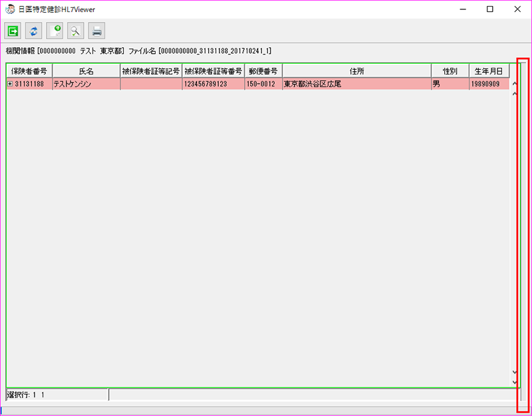532x416 pixels.
Task: Click the 被保険者証等番号 column header
Action: pos(213,71)
